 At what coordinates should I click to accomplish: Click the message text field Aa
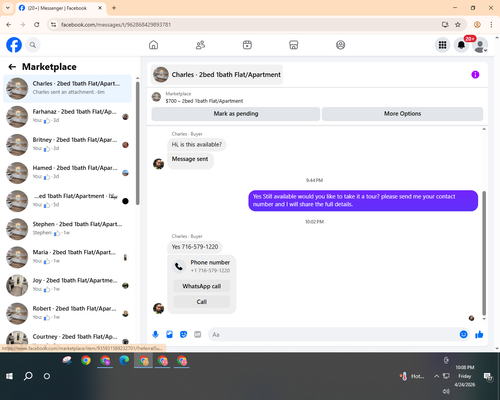coord(333,334)
